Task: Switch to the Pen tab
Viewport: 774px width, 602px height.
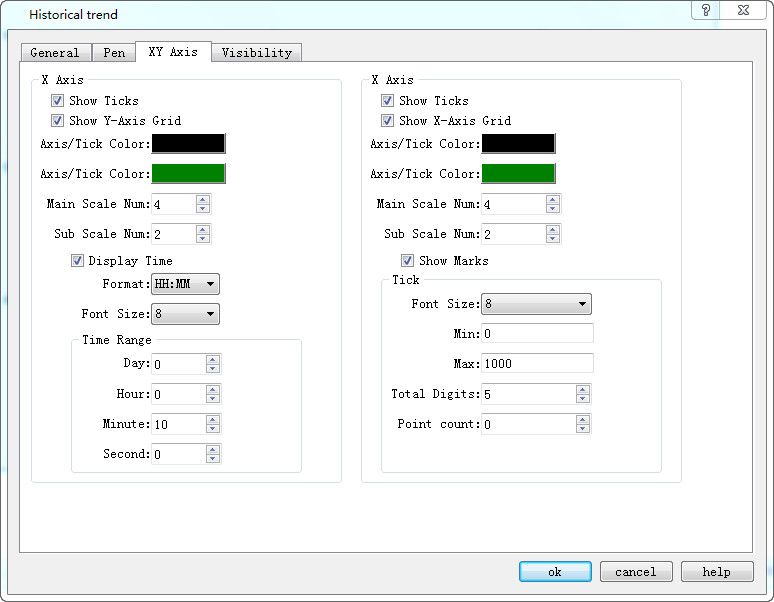Action: point(114,53)
